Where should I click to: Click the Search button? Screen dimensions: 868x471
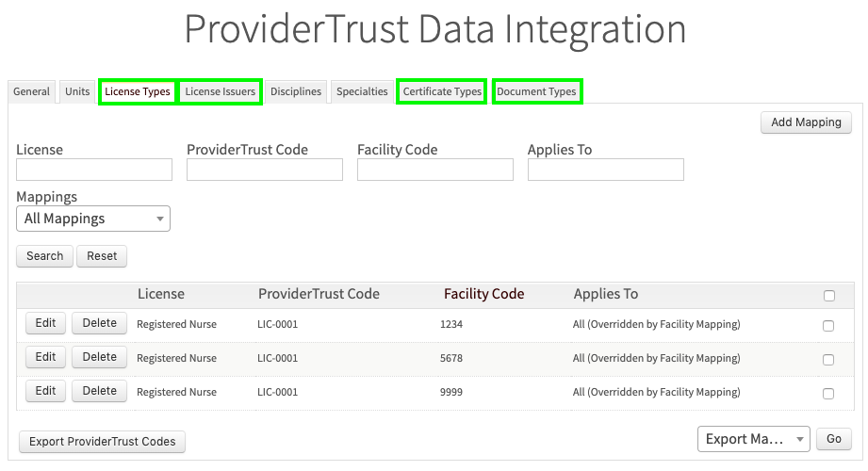(x=45, y=256)
